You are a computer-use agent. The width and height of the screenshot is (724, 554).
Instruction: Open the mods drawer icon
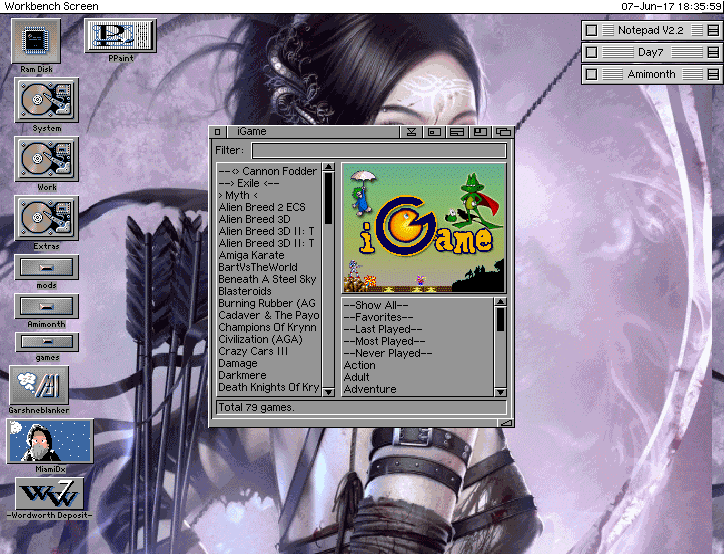(47, 268)
